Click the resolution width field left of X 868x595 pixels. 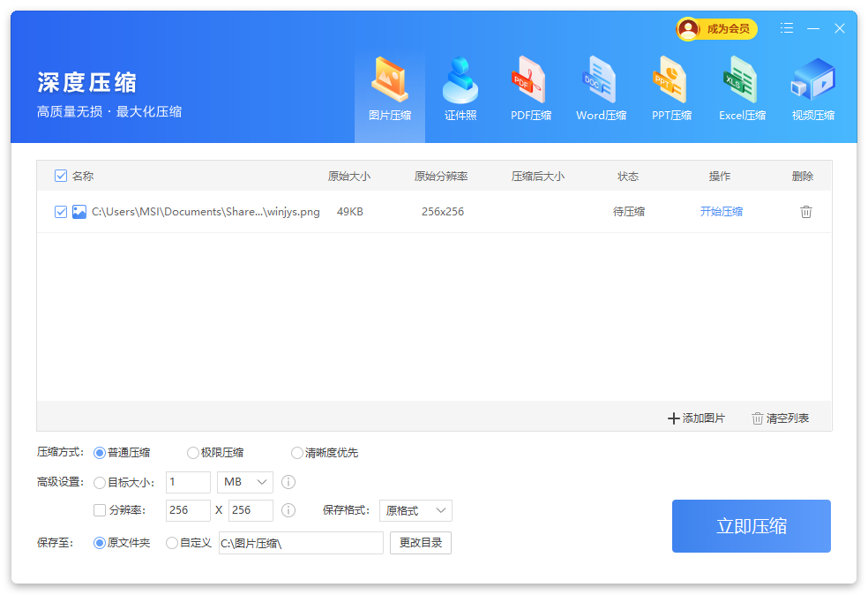click(x=188, y=510)
